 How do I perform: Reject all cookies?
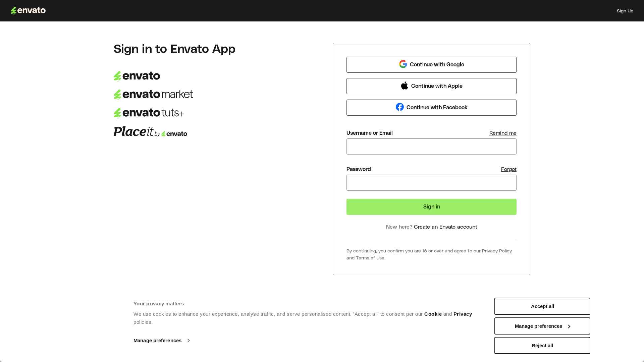pyautogui.click(x=542, y=346)
